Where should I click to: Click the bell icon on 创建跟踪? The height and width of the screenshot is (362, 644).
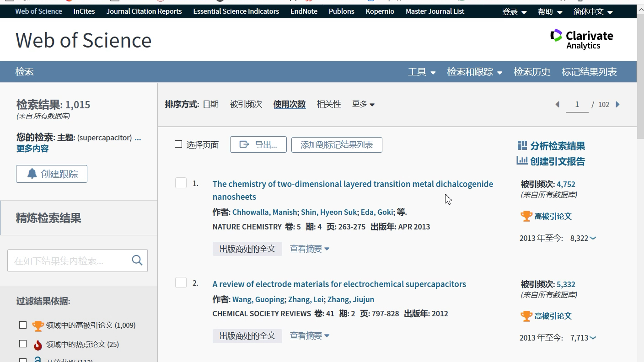pyautogui.click(x=32, y=174)
